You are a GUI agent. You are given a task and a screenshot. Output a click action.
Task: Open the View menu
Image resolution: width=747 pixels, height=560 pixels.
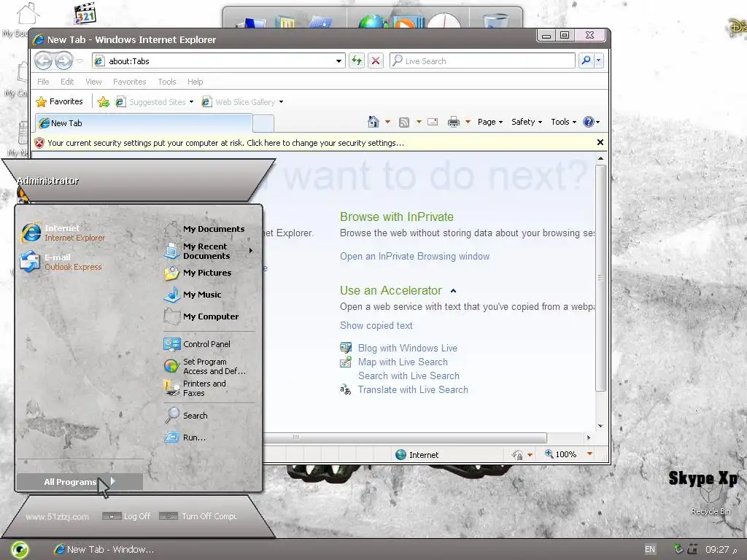pos(93,82)
